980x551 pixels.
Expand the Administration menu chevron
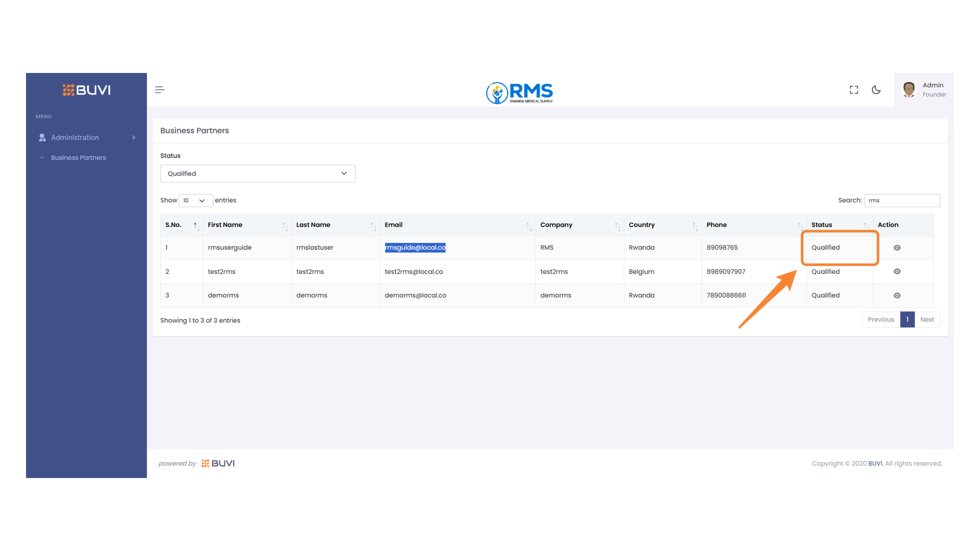134,138
